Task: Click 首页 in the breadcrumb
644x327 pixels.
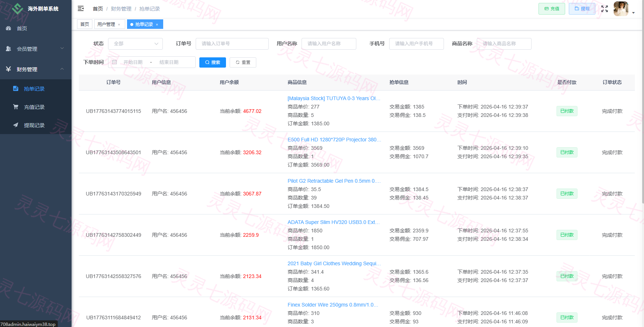Action: (98, 9)
